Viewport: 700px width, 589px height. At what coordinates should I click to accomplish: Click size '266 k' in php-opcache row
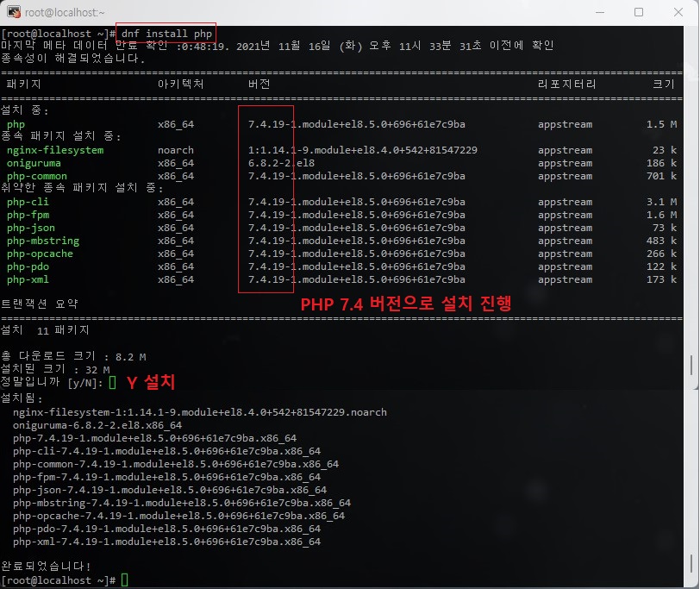661,254
